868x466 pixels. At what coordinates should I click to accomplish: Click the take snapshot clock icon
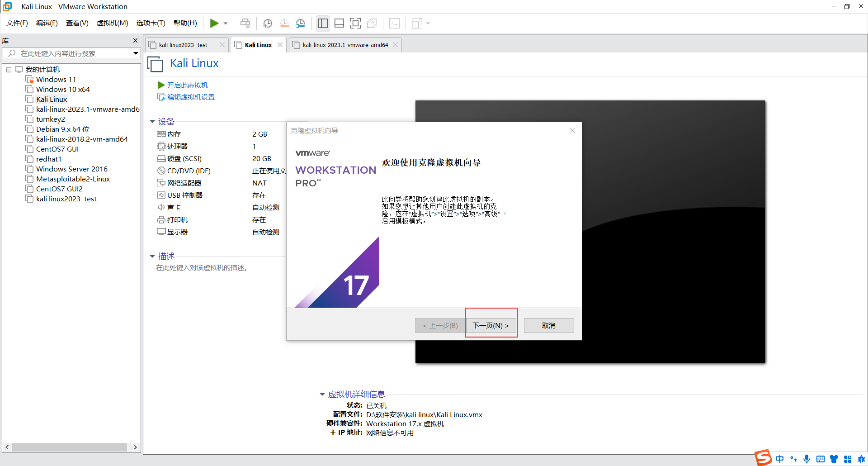pyautogui.click(x=268, y=23)
